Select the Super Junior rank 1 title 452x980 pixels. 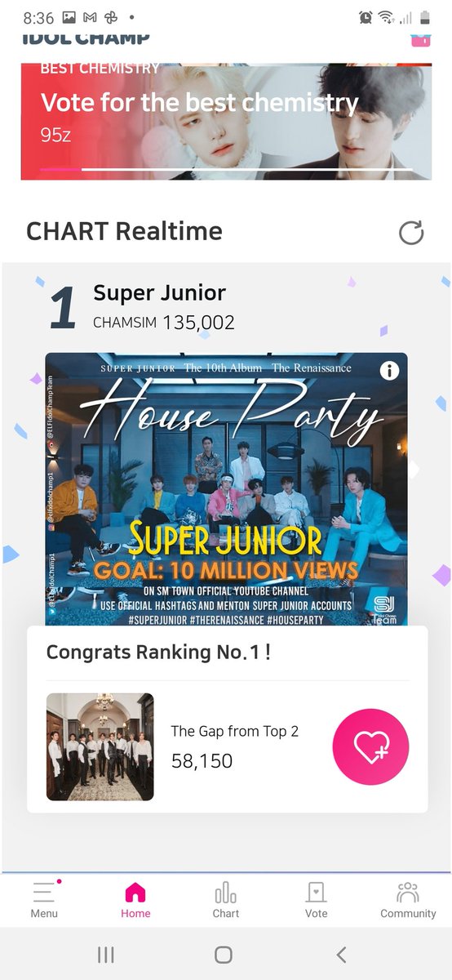pos(160,292)
